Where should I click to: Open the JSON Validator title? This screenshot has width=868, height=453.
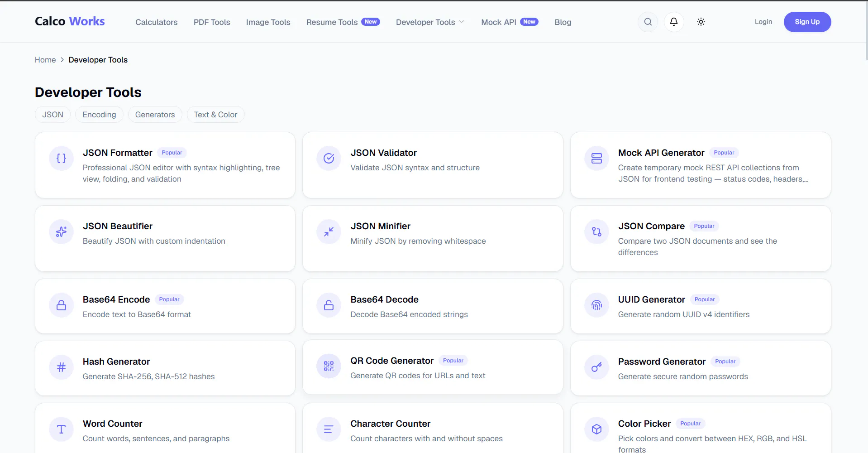point(383,153)
